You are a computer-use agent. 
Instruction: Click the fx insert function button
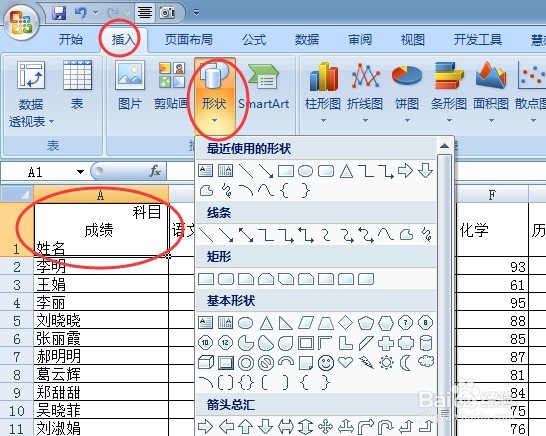coord(155,171)
